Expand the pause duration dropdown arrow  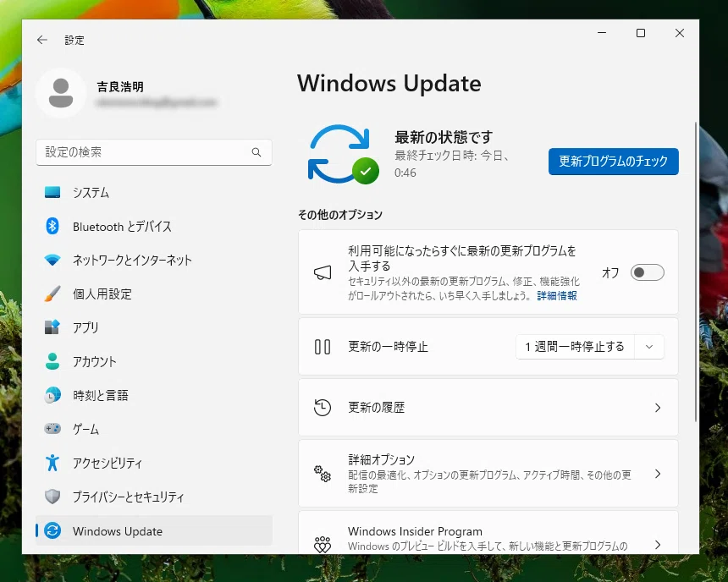click(x=649, y=347)
